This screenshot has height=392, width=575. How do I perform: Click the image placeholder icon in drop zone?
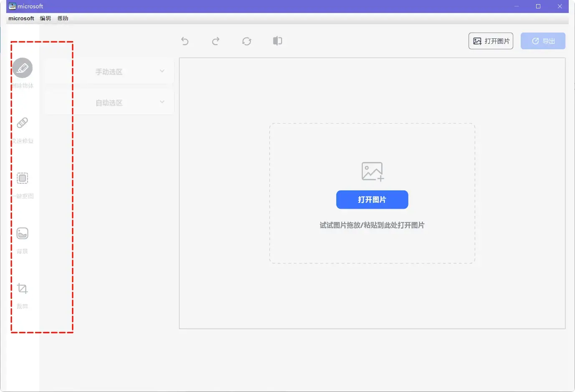pos(372,172)
